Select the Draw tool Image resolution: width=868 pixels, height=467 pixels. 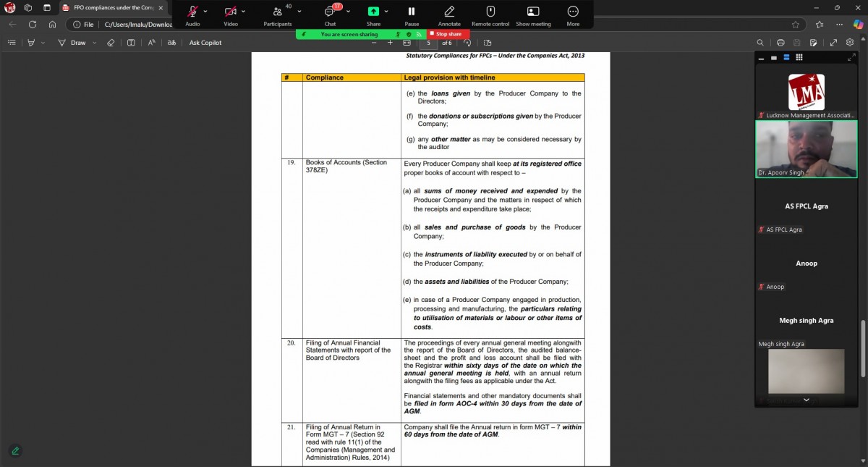click(x=71, y=43)
